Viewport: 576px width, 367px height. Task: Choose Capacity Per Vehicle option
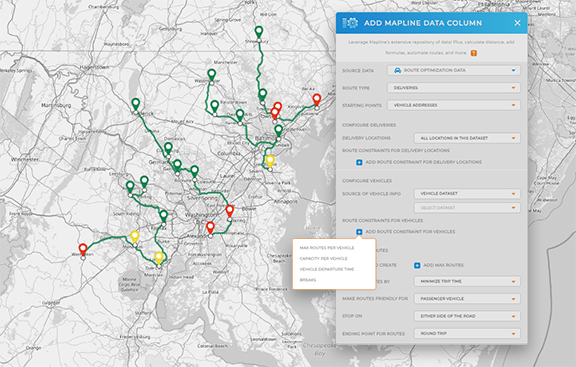click(323, 259)
